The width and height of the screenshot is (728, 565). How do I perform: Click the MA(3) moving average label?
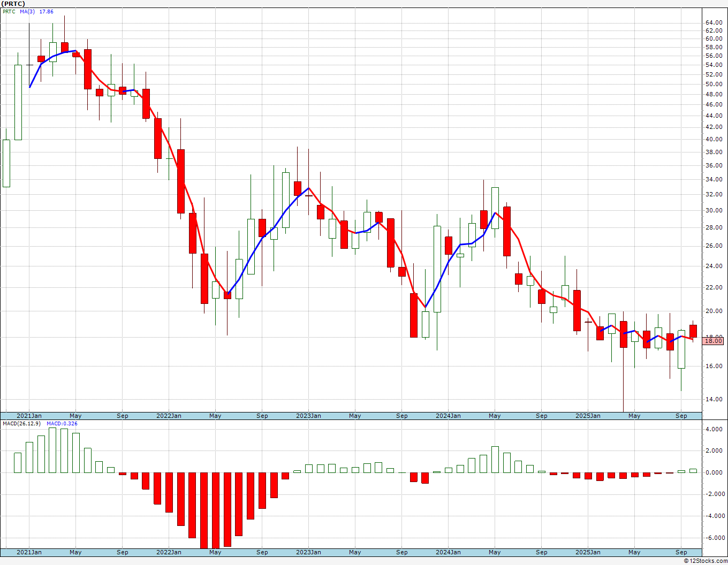(x=28, y=12)
